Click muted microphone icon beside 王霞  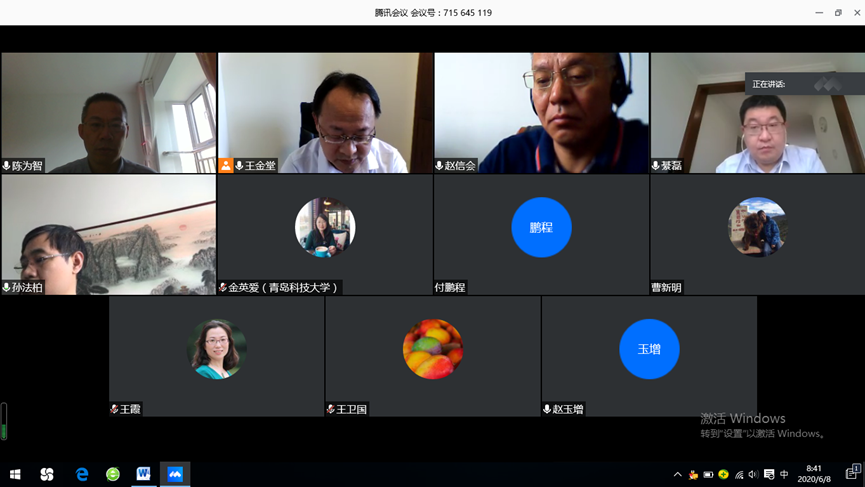pos(115,409)
